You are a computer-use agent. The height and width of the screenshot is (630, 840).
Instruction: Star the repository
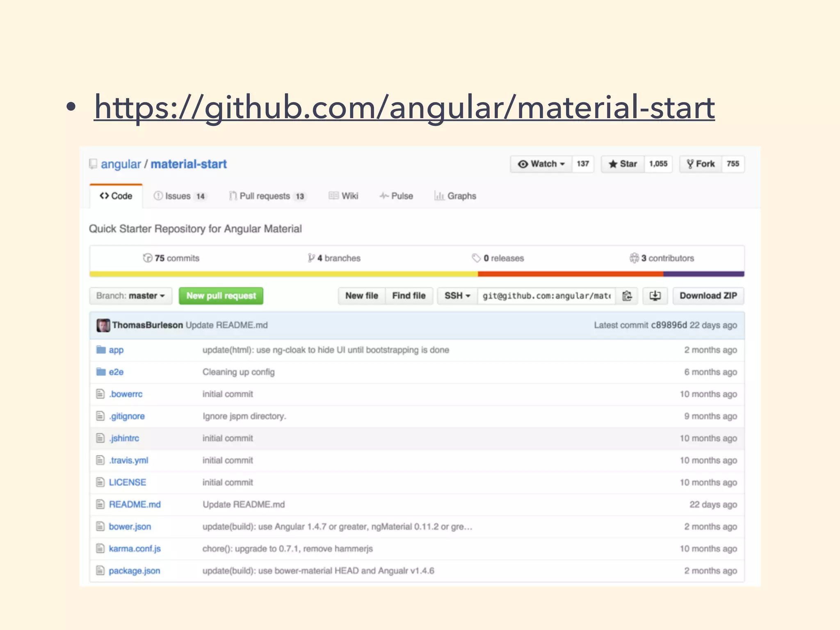coord(623,164)
